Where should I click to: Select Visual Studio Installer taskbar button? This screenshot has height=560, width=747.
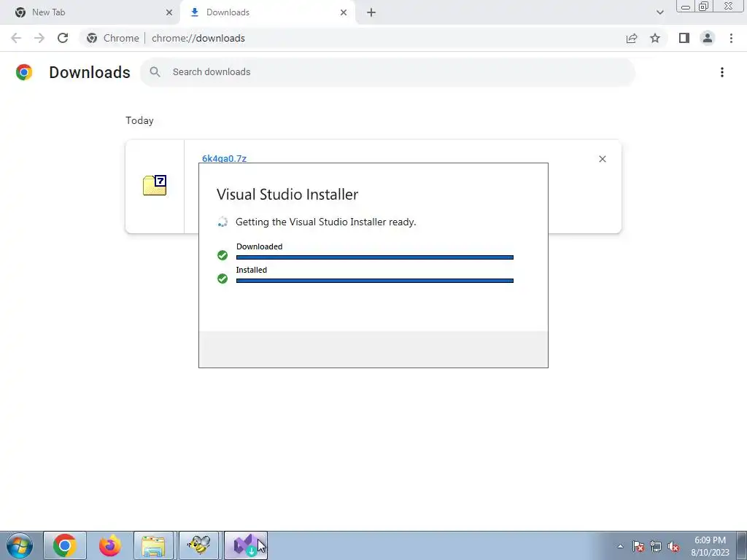pyautogui.click(x=245, y=545)
